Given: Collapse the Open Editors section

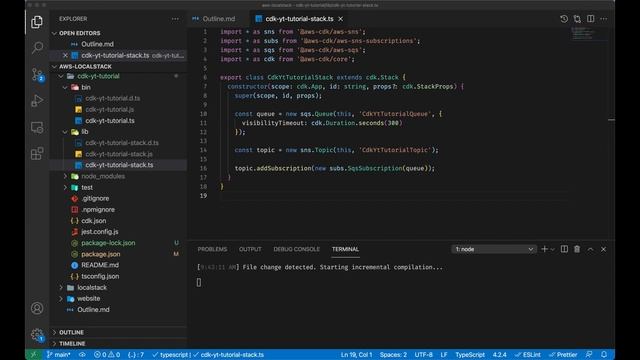Looking at the screenshot, I should click(x=80, y=33).
